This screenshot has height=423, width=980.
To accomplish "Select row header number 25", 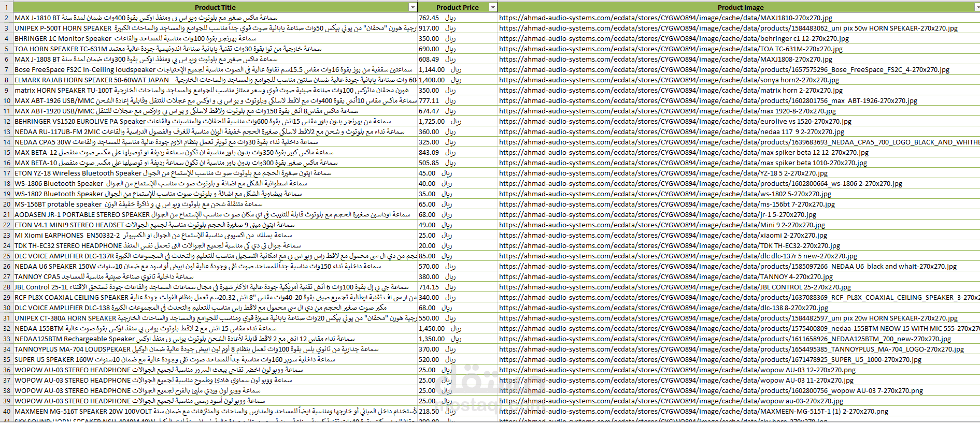I will 6,256.
